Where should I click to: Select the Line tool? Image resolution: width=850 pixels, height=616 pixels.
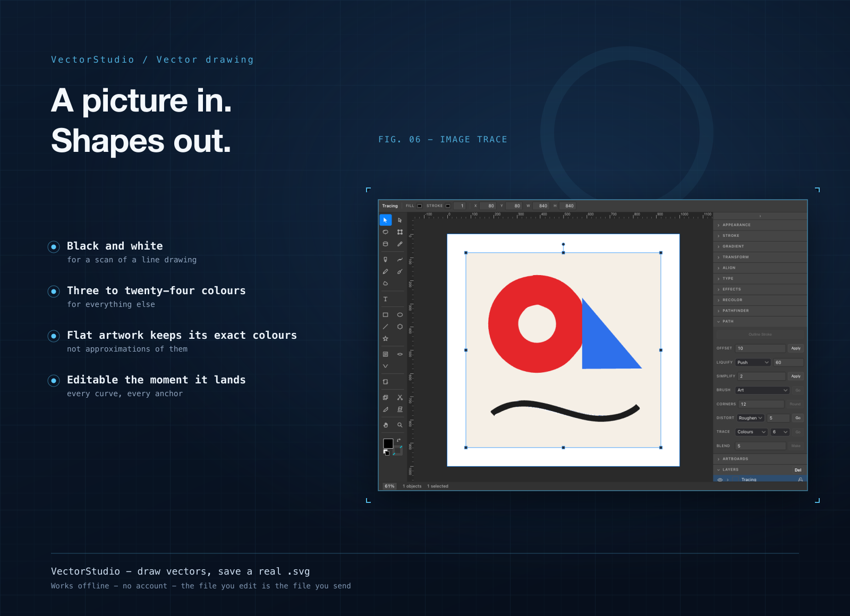coord(386,327)
